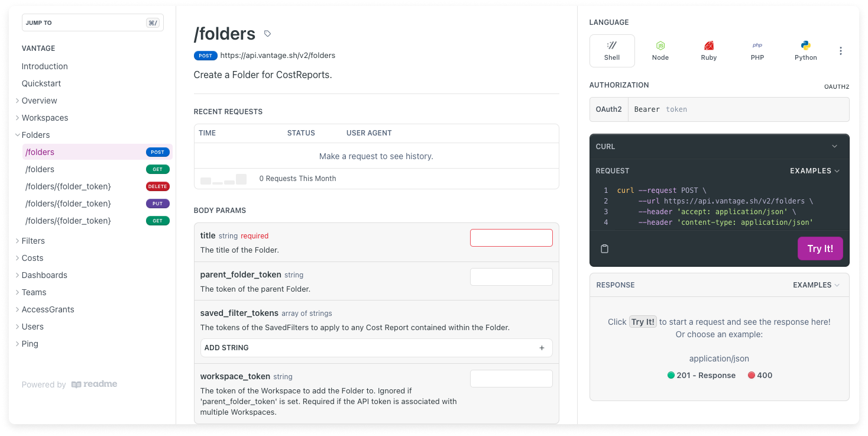
Task: Click the green 201 response dot
Action: (671, 375)
